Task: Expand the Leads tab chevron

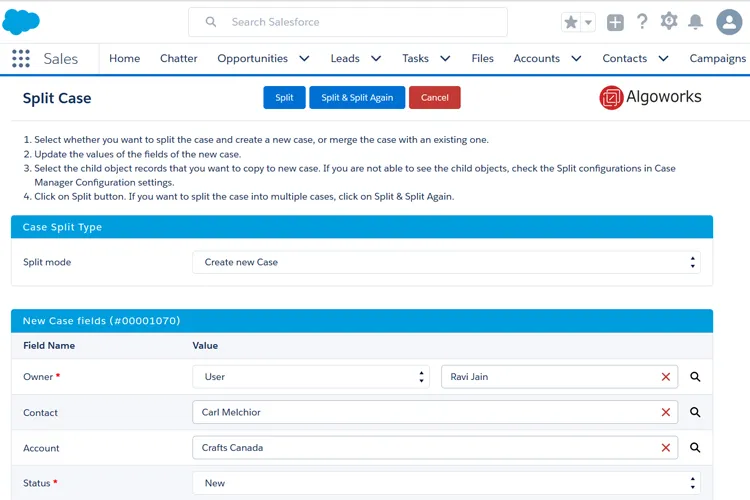Action: 376,58
